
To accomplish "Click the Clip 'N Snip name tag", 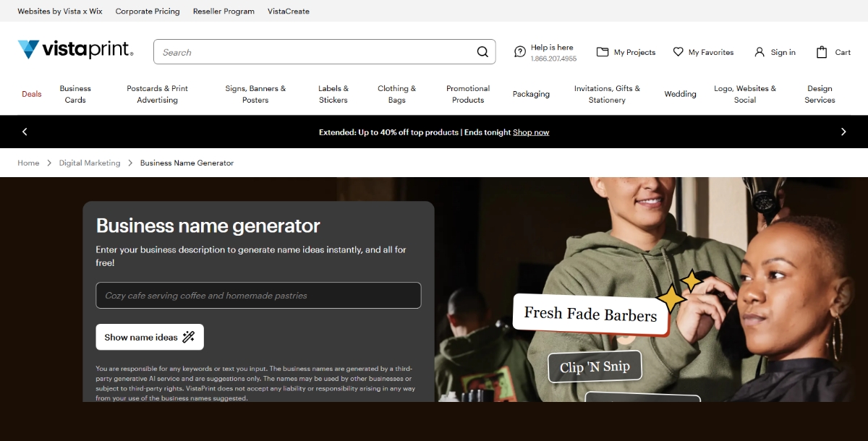I will point(595,367).
